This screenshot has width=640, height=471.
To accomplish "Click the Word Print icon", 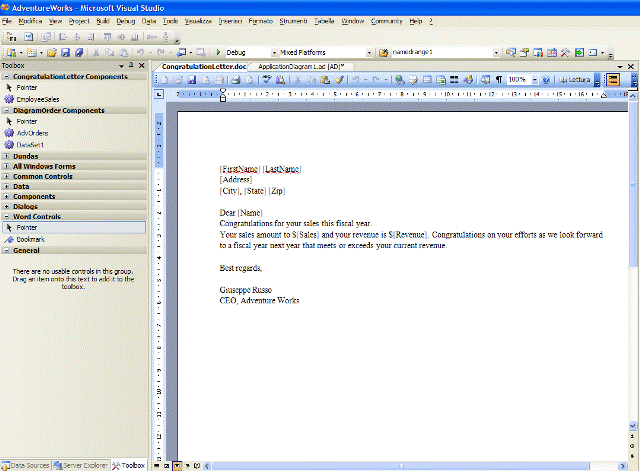I will point(236,80).
